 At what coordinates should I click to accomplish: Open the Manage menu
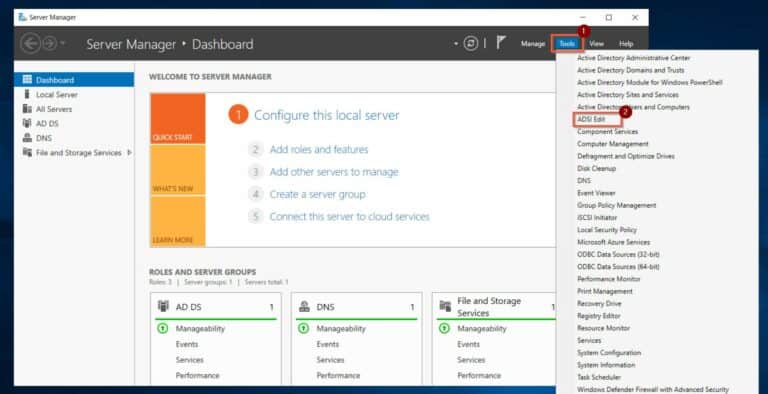[x=533, y=44]
